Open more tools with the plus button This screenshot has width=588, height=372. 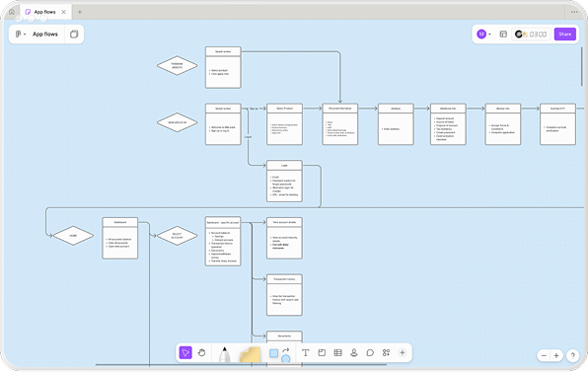click(x=403, y=352)
